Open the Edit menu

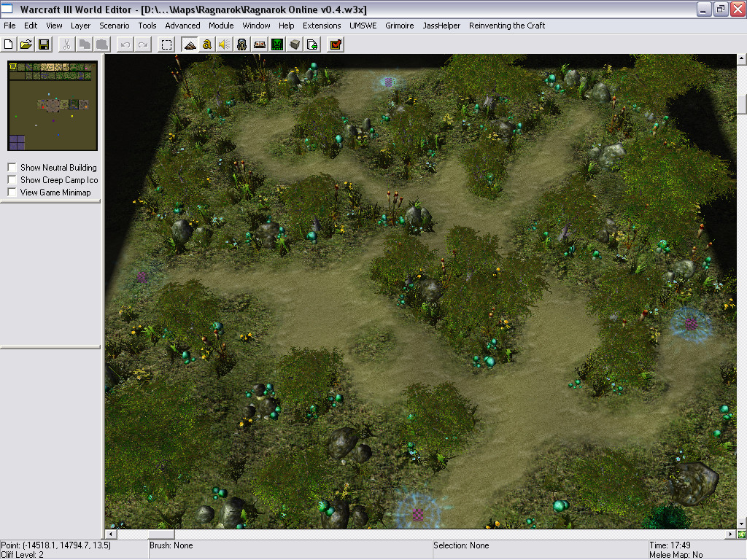tap(31, 26)
